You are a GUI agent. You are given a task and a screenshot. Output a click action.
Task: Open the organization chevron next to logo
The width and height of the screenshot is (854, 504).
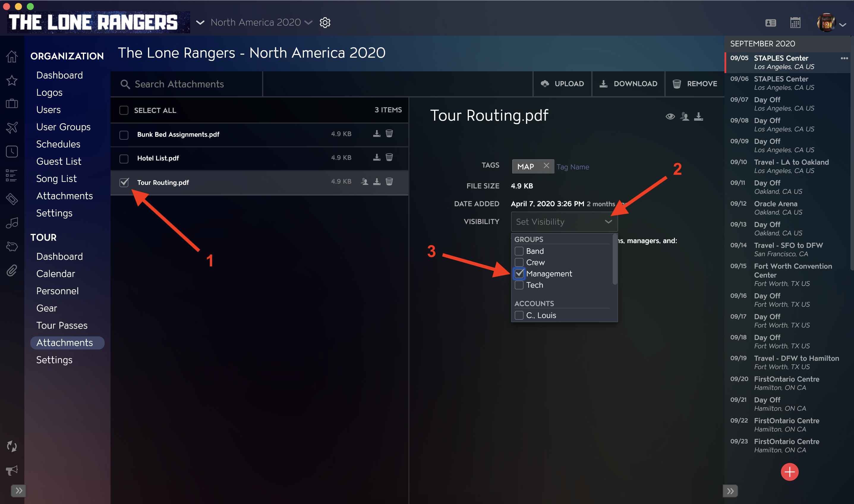coord(200,23)
